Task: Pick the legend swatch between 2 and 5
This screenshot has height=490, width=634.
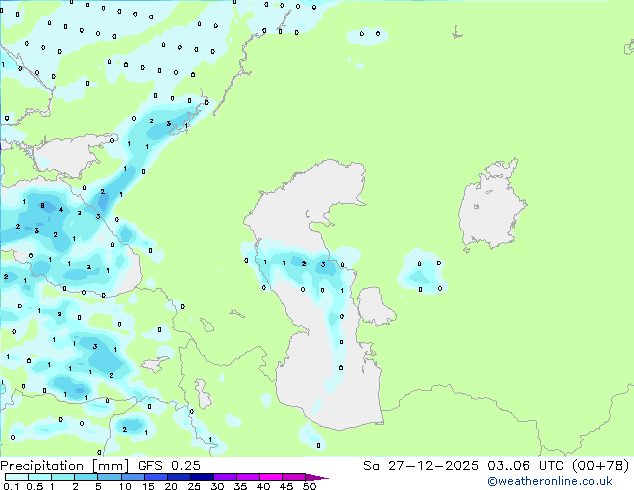Action: pyautogui.click(x=86, y=477)
